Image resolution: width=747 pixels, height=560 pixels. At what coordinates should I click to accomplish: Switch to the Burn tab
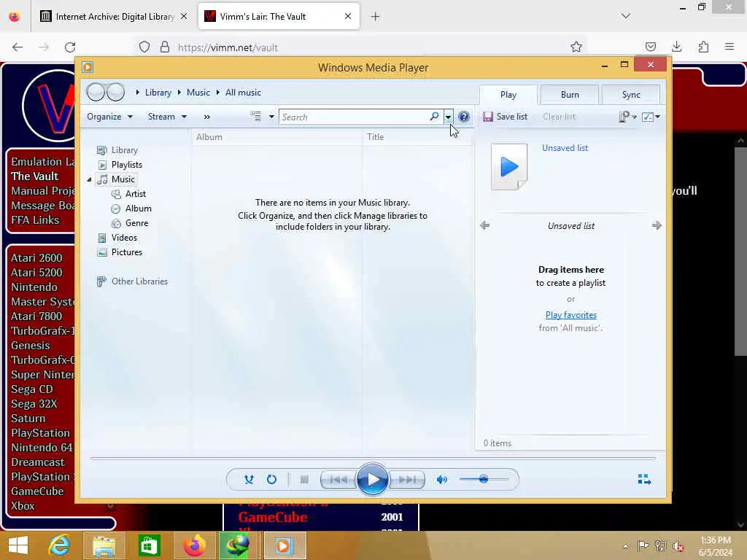(x=570, y=95)
